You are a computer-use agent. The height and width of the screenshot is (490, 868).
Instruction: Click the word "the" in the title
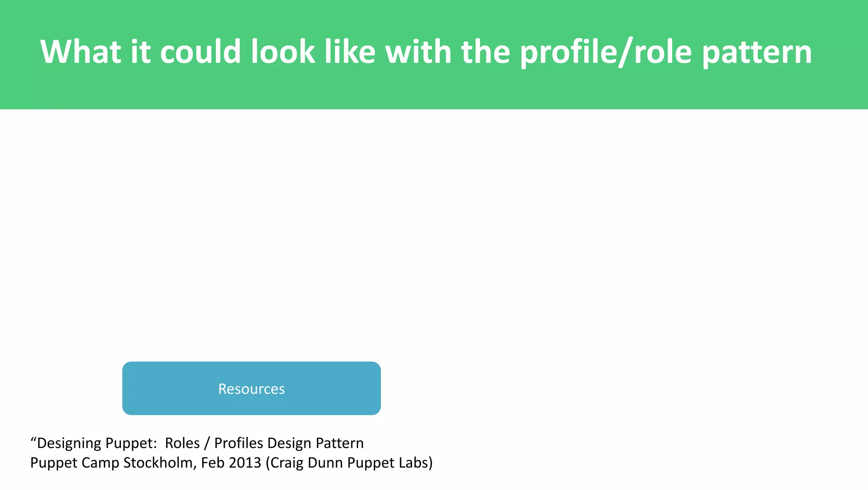[x=485, y=52]
